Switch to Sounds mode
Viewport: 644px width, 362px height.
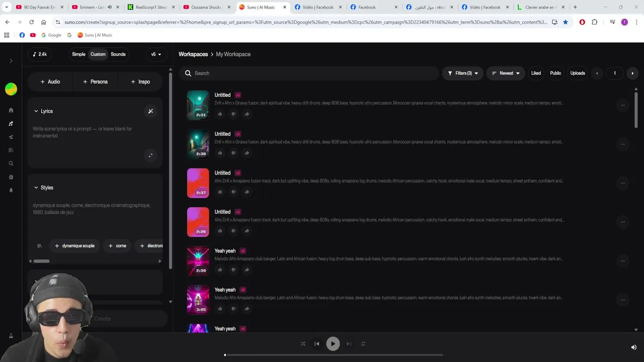tap(118, 54)
